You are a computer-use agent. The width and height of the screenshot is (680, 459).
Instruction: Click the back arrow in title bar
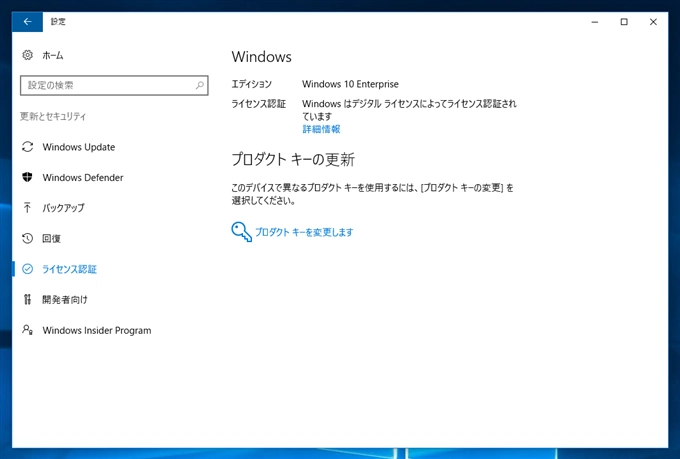pos(27,22)
